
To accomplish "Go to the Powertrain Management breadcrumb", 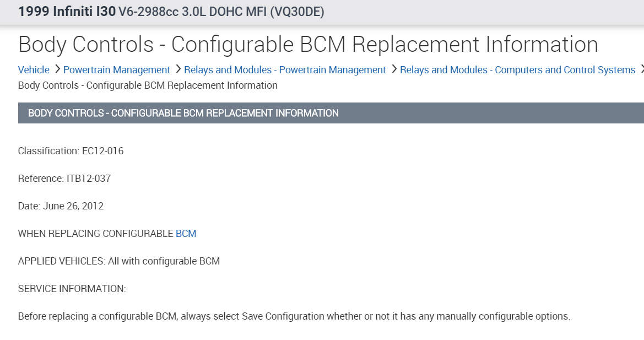I will (116, 70).
